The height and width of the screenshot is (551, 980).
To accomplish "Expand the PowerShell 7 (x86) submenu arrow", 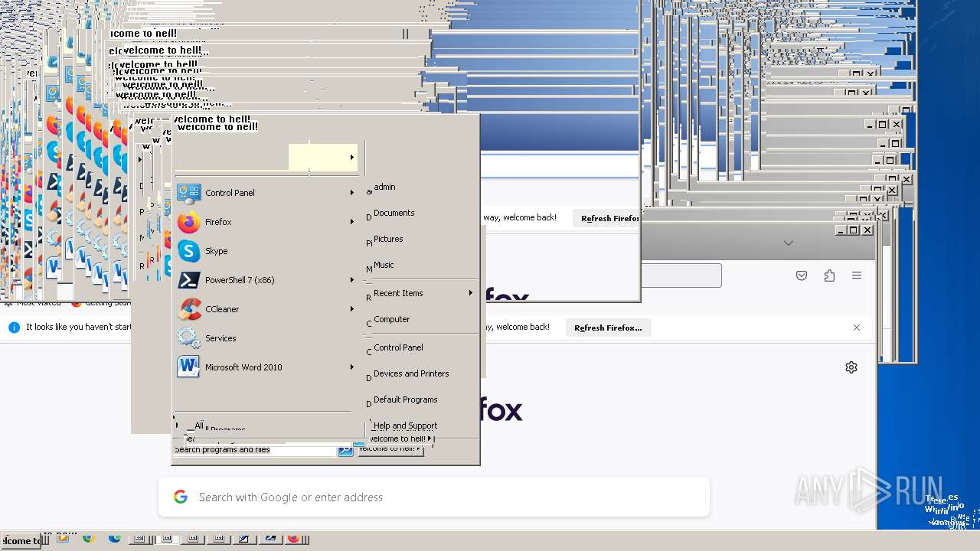I will 352,280.
